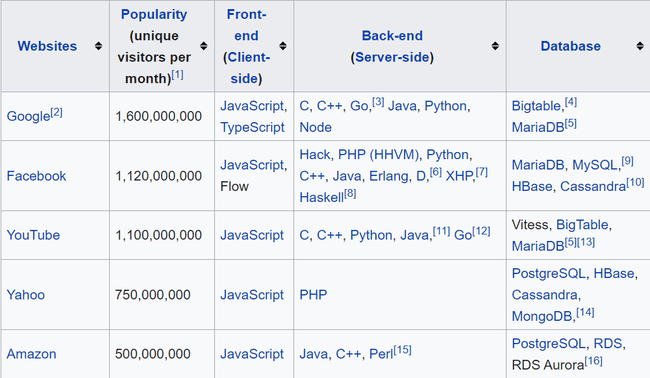Open the Amazon website link
The width and height of the screenshot is (650, 378).
coord(32,354)
